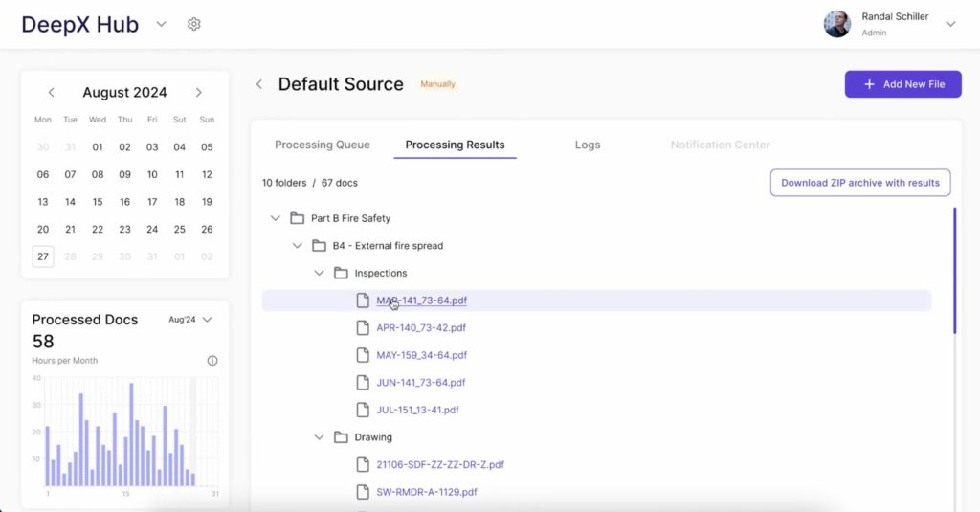Image resolution: width=980 pixels, height=512 pixels.
Task: Click the file icon for JUL-151_13-41.pdf
Action: click(363, 410)
